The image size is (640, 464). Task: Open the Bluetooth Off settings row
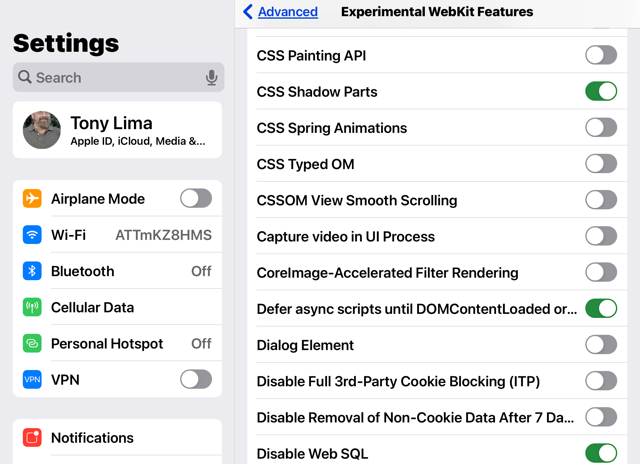[118, 271]
